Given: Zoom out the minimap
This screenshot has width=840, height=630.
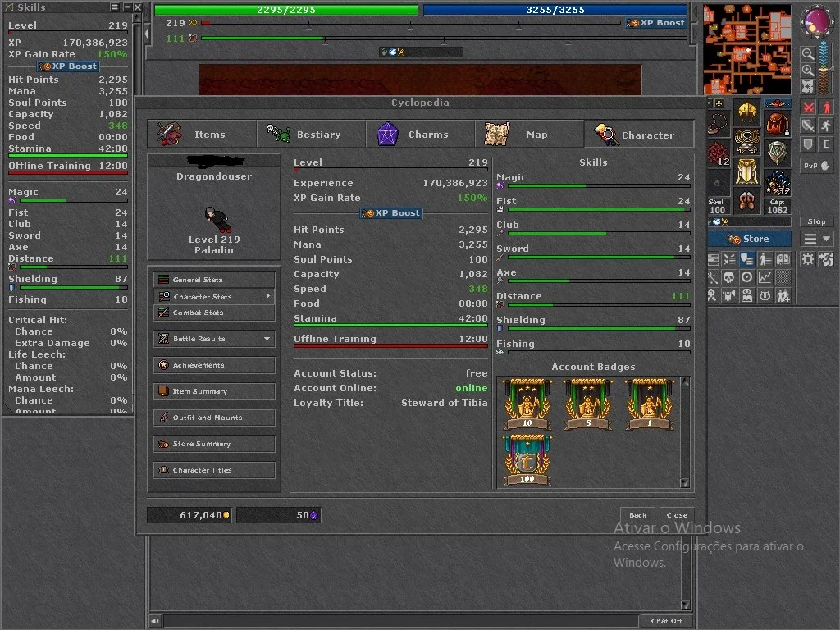Looking at the screenshot, I should tap(808, 53).
